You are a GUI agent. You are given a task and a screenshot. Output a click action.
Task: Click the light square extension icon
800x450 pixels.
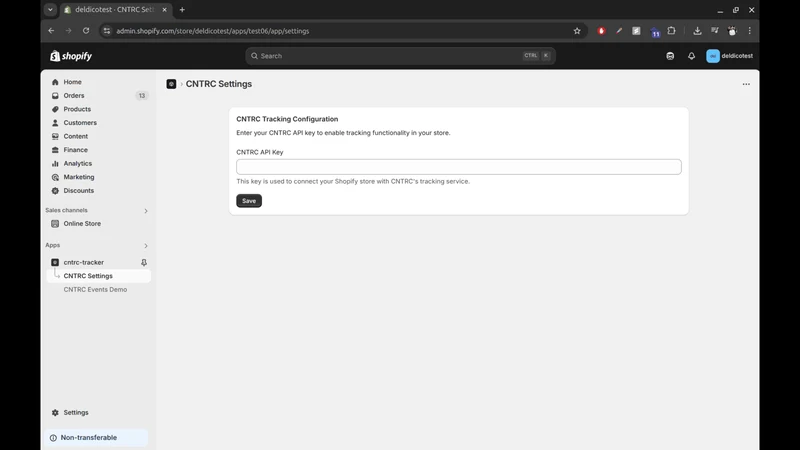point(636,31)
